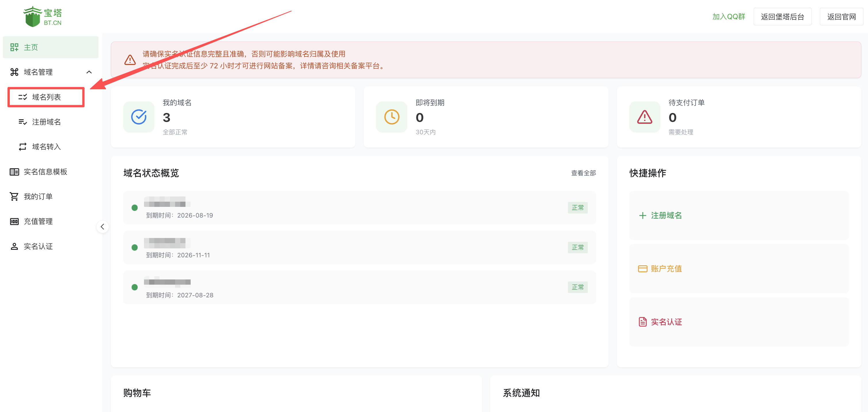Screen dimensions: 868x412
Task: Click the green status dot of the 2027-08-28 domain
Action: click(135, 287)
